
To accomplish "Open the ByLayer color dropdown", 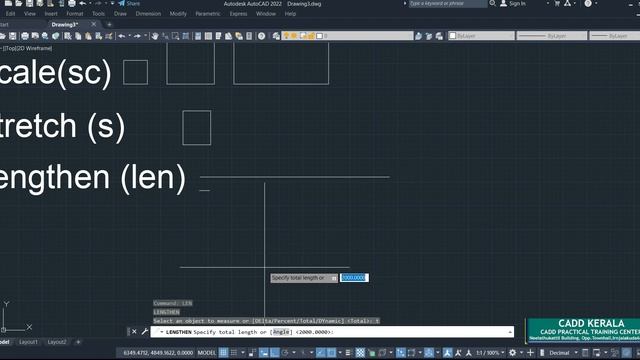I will (x=481, y=36).
